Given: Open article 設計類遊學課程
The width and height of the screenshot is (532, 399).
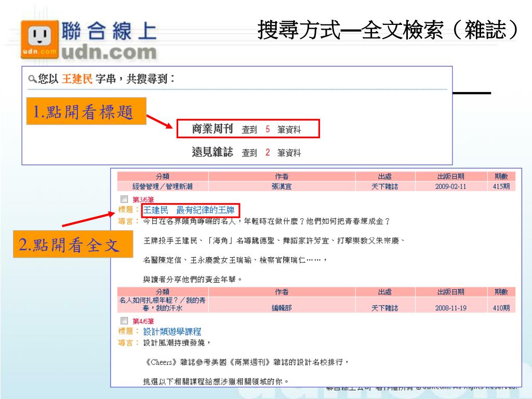Looking at the screenshot, I should coord(172,331).
